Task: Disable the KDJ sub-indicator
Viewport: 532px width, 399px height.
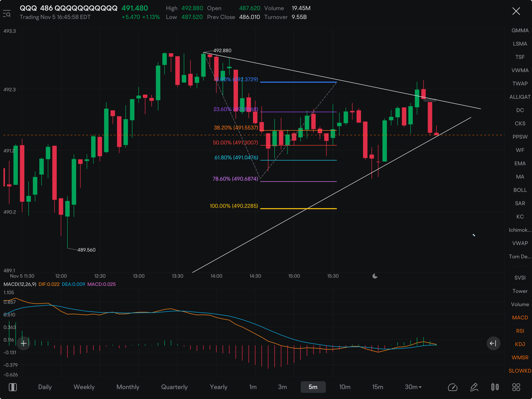Action: [520, 344]
